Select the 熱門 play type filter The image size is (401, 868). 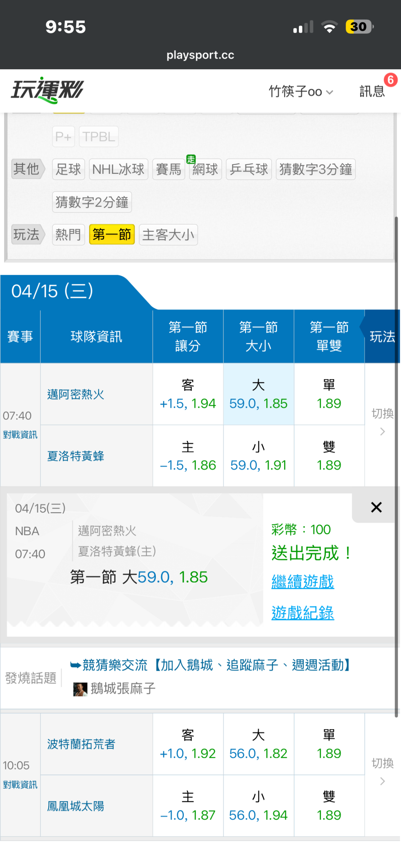(x=68, y=235)
